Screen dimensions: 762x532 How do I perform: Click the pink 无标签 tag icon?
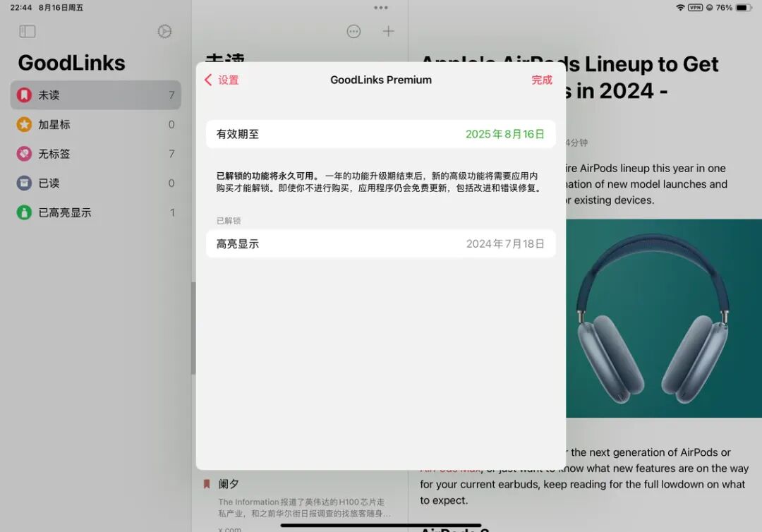point(24,154)
